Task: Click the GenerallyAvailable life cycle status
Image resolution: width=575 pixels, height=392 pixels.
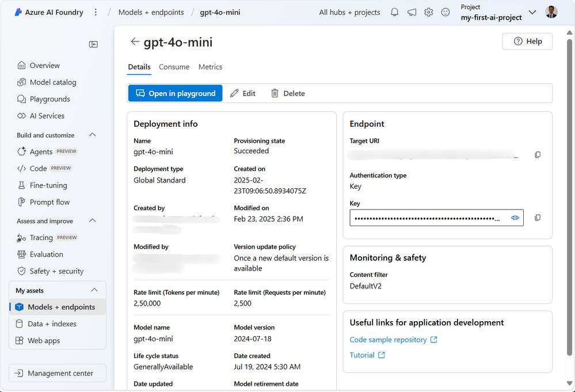Action: [163, 367]
